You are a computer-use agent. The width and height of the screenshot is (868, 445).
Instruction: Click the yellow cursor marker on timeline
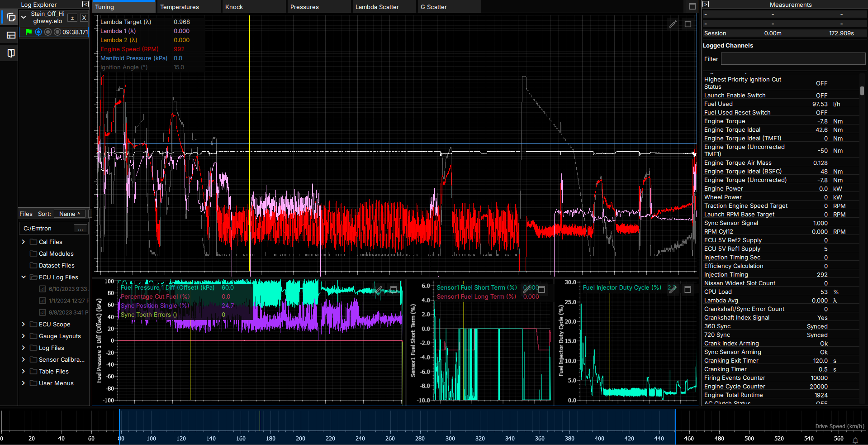click(x=260, y=421)
